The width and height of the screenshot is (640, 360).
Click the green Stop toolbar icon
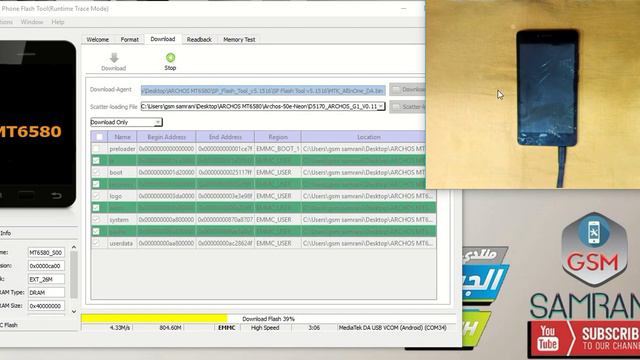click(x=170, y=58)
